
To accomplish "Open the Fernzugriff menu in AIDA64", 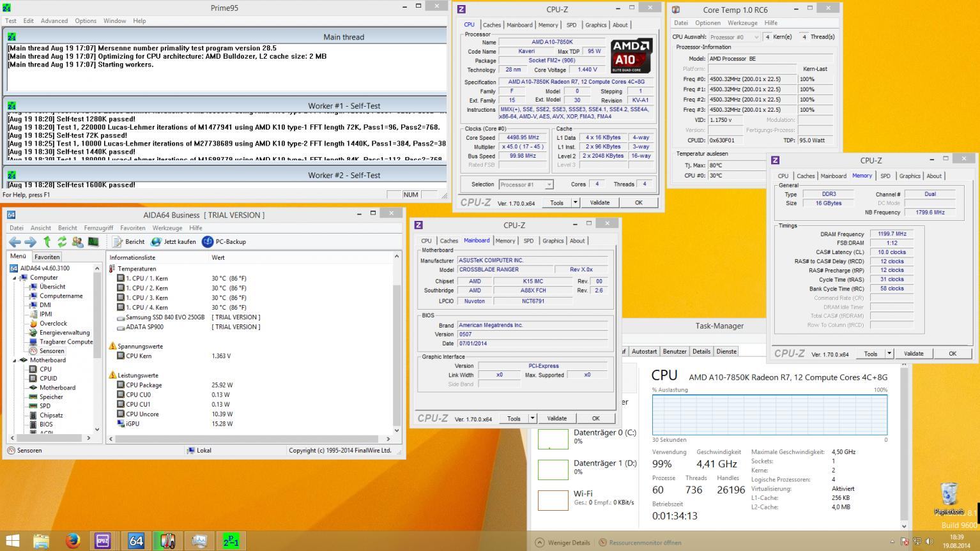I will pos(98,228).
